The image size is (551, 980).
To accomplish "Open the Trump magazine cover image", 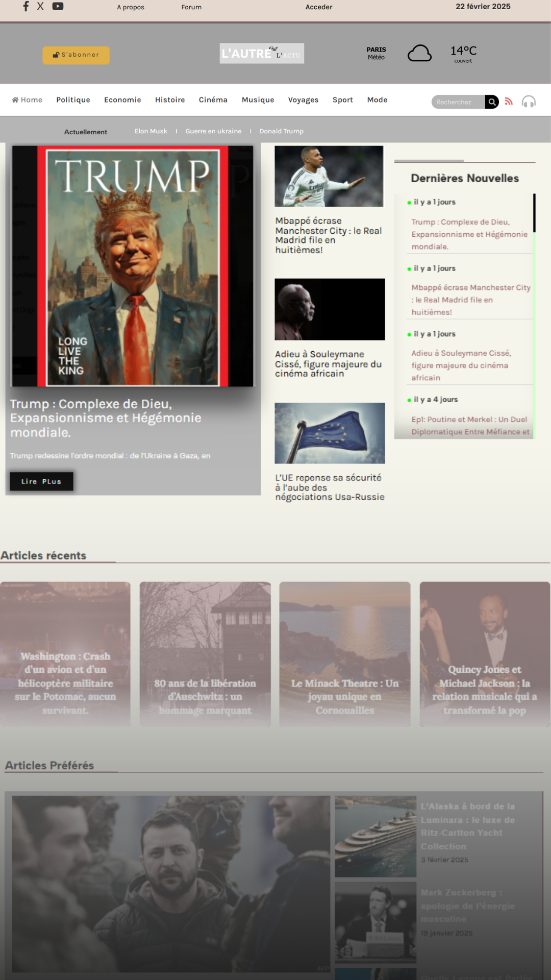I will point(133,266).
